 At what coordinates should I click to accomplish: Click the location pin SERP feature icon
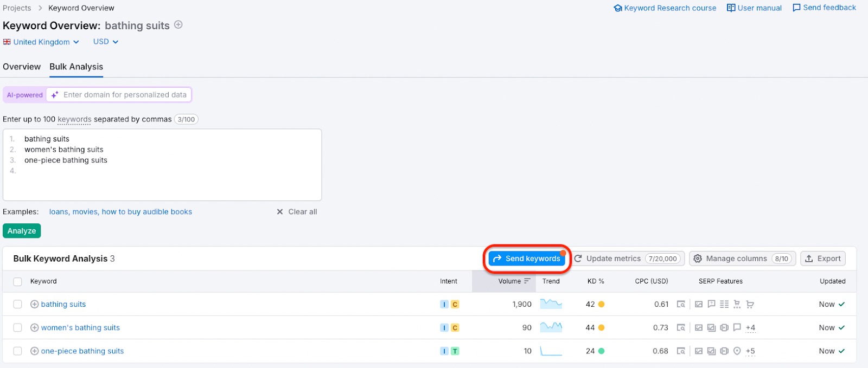[737, 351]
